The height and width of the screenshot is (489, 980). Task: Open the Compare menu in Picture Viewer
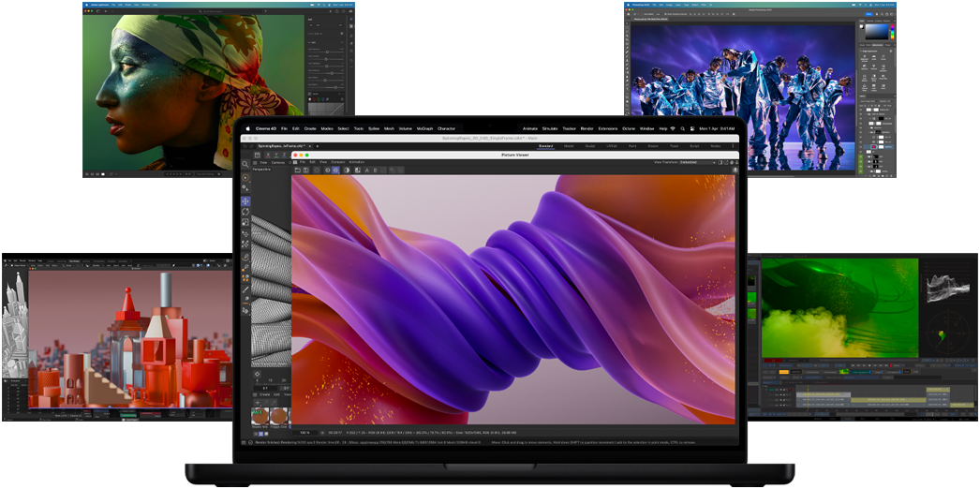click(x=338, y=162)
